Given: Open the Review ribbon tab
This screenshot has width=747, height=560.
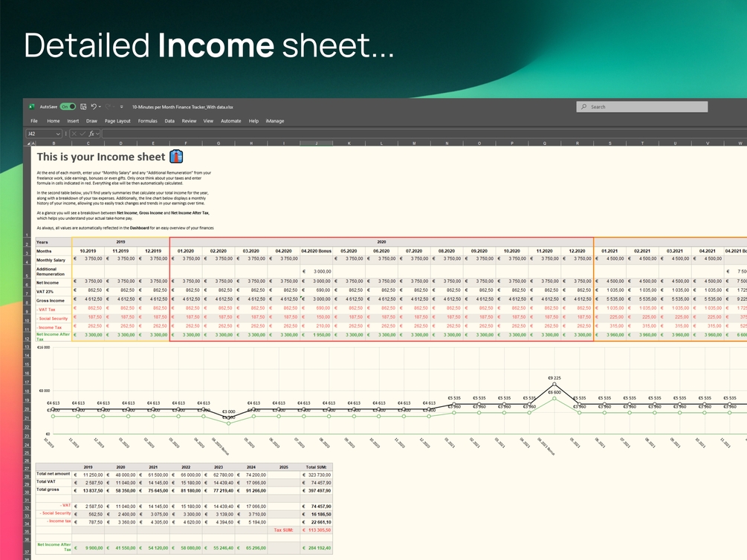Looking at the screenshot, I should (189, 121).
